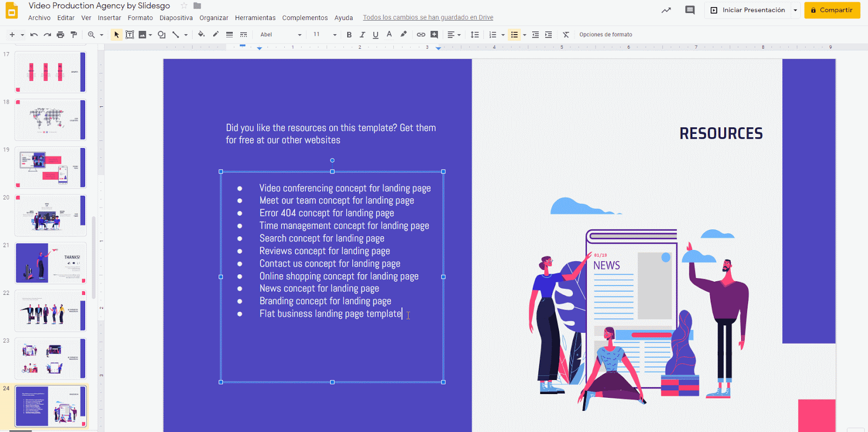This screenshot has height=432, width=868.
Task: Open the fill color paint bucket
Action: click(x=201, y=34)
